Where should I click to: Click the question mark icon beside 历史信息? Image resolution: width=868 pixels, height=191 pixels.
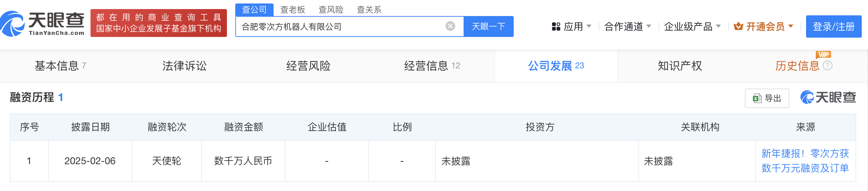(x=828, y=66)
